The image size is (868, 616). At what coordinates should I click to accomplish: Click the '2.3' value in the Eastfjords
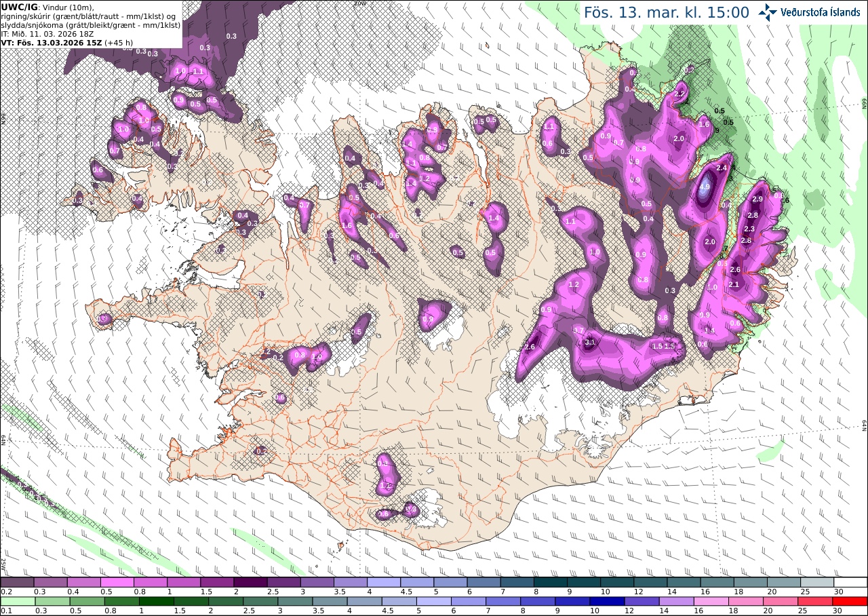(749, 229)
